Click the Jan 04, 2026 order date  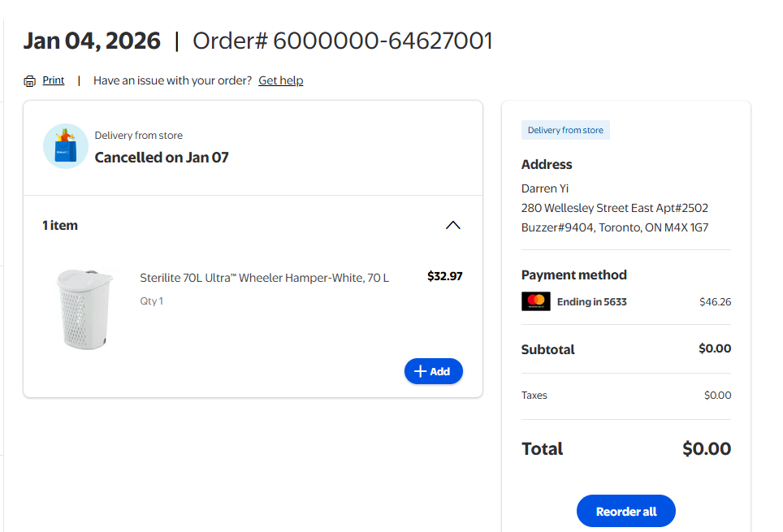[x=92, y=41]
